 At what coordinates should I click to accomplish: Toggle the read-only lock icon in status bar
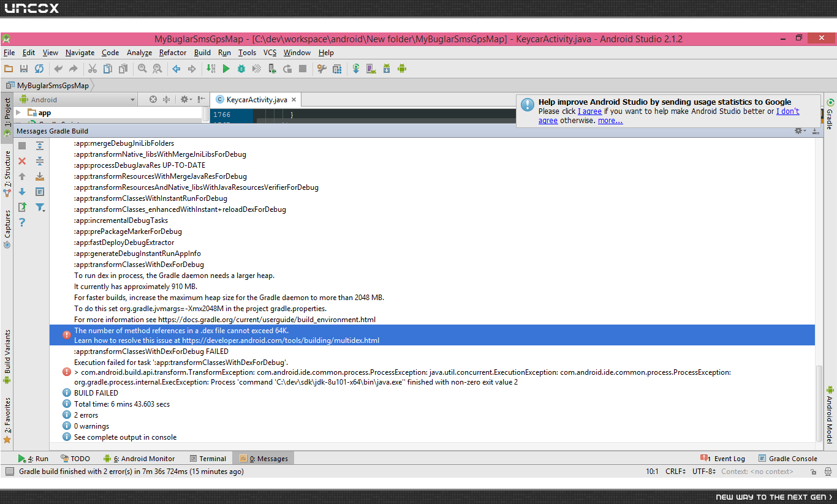(813, 472)
